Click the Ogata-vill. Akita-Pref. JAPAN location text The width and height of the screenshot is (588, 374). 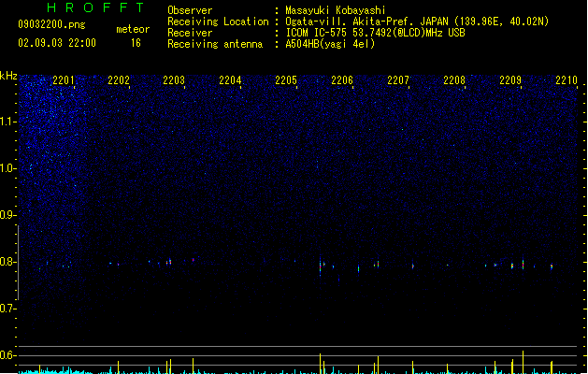pyautogui.click(x=417, y=22)
